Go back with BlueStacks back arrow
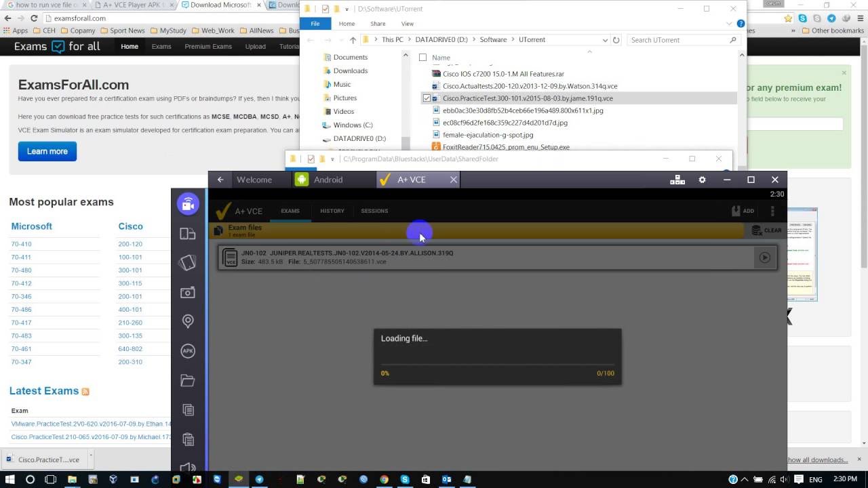The height and width of the screenshot is (488, 868). point(220,180)
